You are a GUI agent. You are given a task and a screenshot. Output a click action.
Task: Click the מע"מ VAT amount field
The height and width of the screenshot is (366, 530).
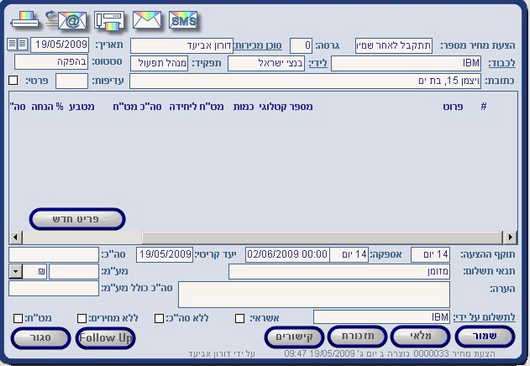[x=74, y=272]
